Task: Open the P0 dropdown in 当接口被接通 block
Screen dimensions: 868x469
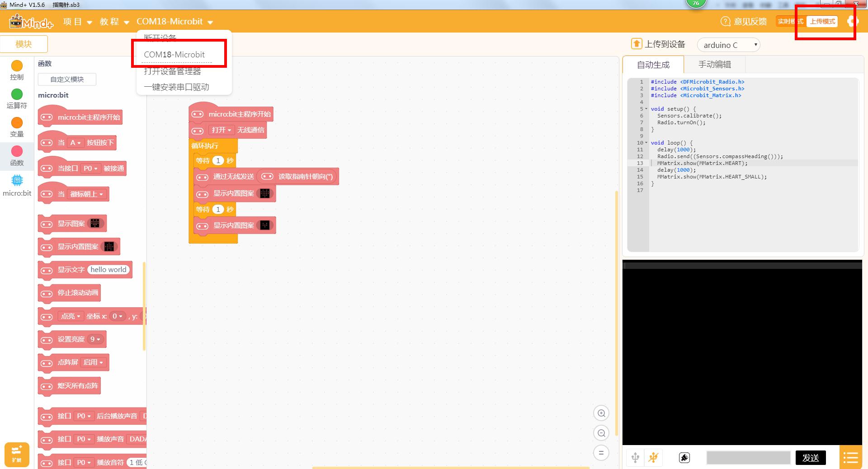Action: tap(91, 169)
